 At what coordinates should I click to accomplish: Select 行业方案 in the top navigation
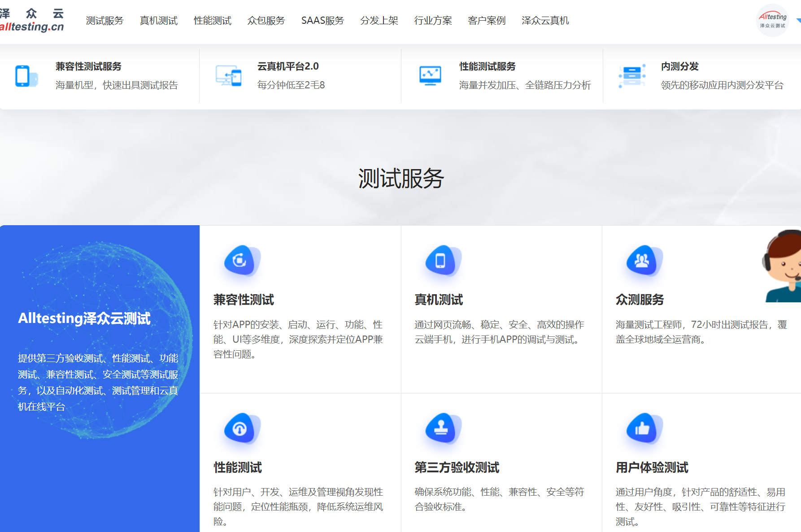click(433, 21)
